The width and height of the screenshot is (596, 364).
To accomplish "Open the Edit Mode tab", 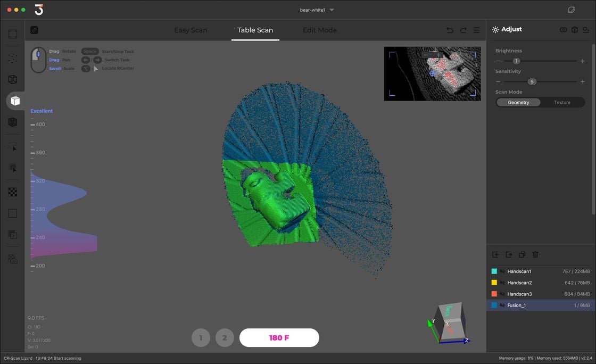I will [x=319, y=30].
